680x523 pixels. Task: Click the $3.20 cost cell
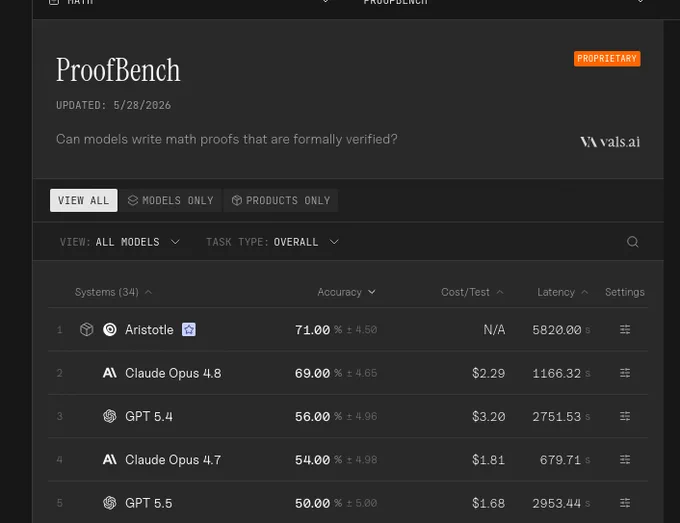tap(489, 417)
